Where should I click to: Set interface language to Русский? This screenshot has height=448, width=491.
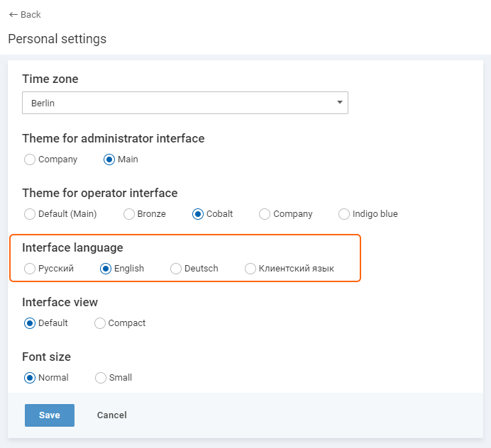29,269
